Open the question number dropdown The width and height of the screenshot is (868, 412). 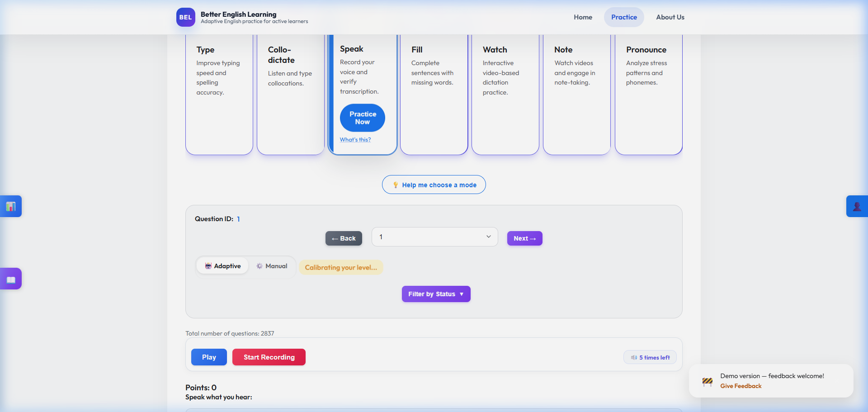tap(435, 237)
